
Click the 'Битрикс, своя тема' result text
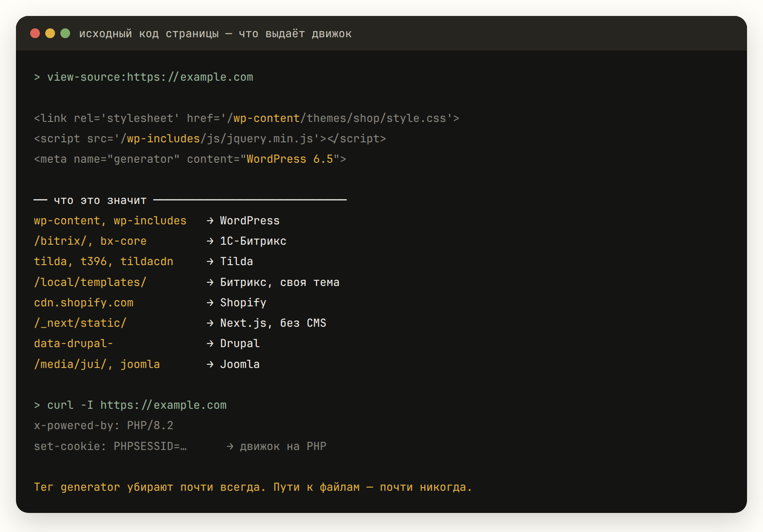point(280,282)
